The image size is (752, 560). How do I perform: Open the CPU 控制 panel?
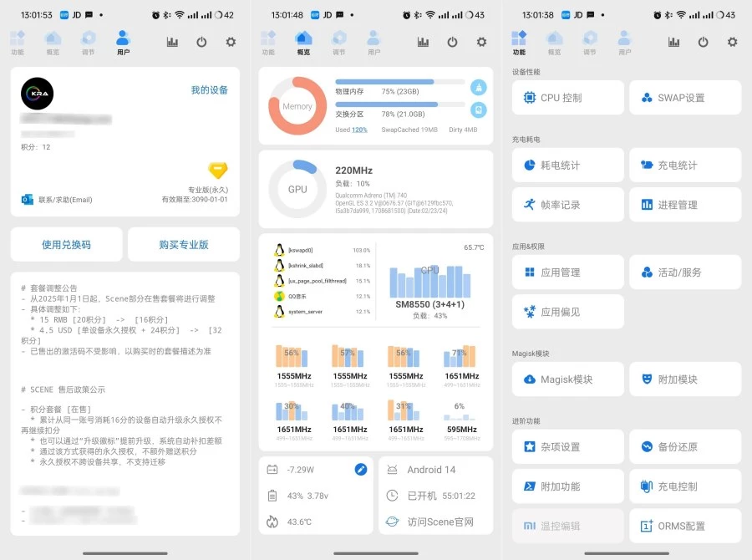pos(567,98)
